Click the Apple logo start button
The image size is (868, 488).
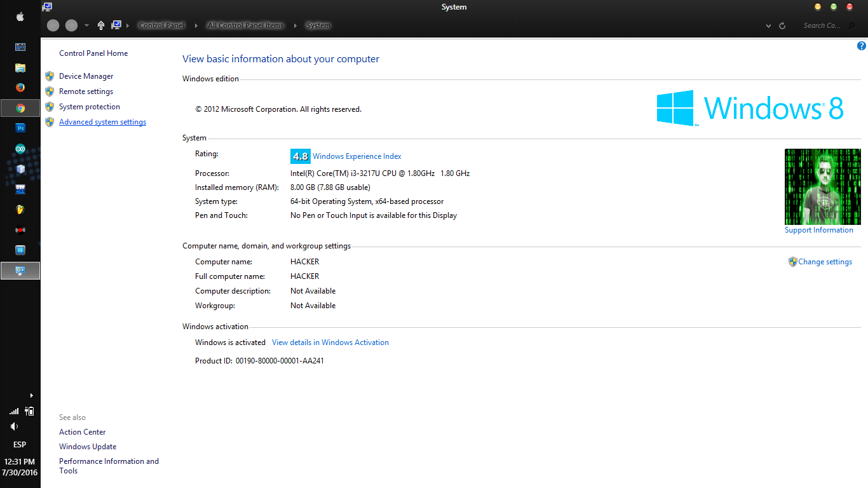coord(20,17)
